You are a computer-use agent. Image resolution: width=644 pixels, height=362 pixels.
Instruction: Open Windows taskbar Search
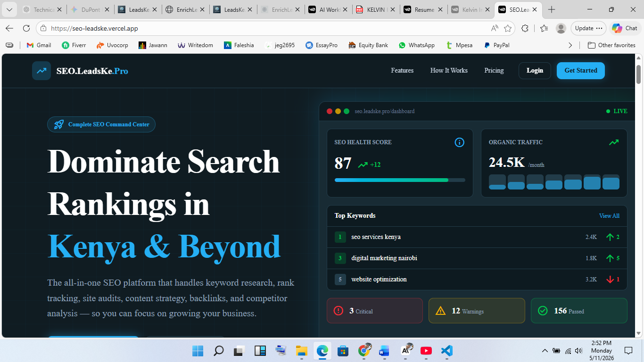click(218, 351)
